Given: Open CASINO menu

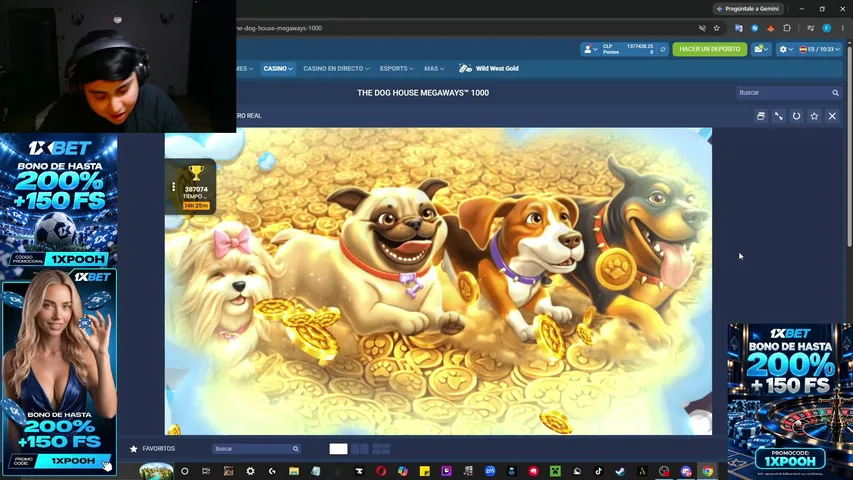Looking at the screenshot, I should [x=278, y=69].
